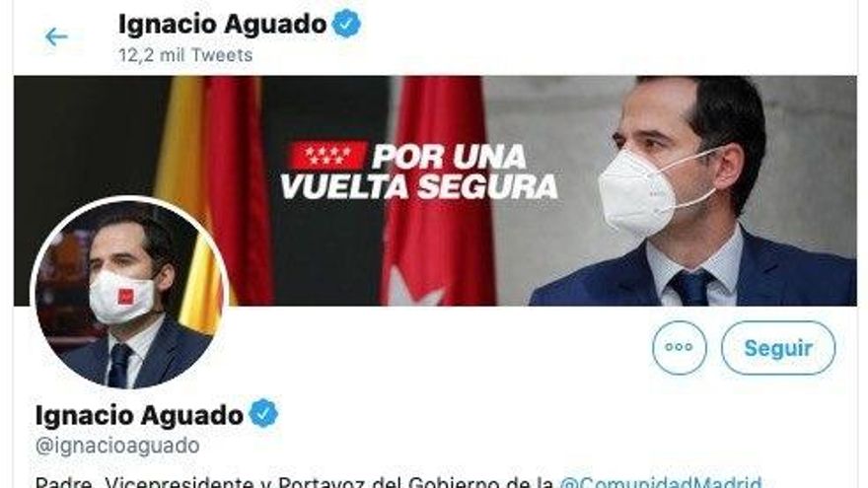Screen dimensions: 868x488
Task: Open the @ComunidadMadrid mention link
Action: pyautogui.click(x=661, y=481)
